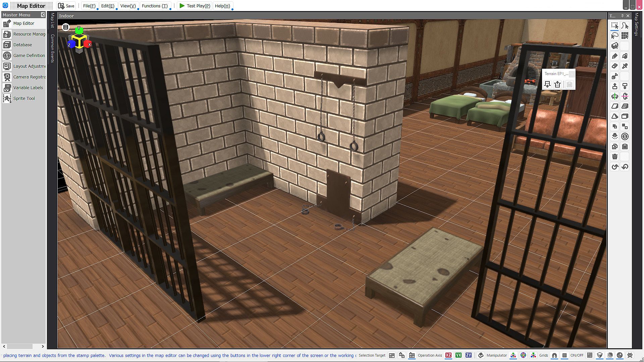Choose the eyedropper picker tool
Image resolution: width=644 pixels, height=362 pixels.
coord(625,66)
